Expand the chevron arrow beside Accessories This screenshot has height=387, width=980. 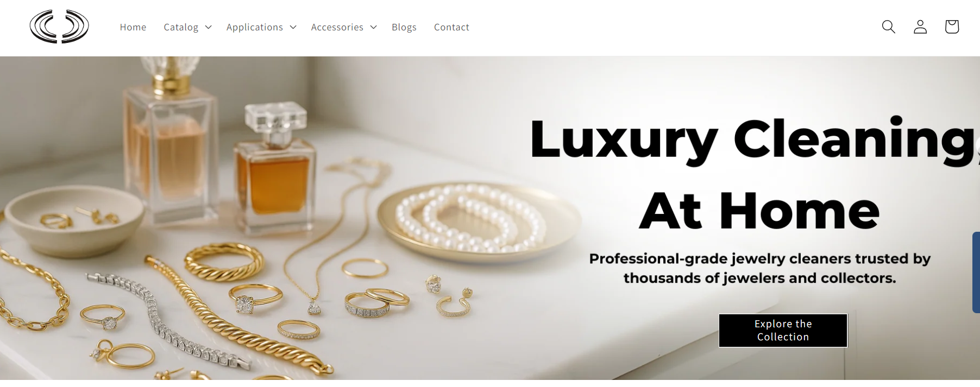click(x=373, y=27)
